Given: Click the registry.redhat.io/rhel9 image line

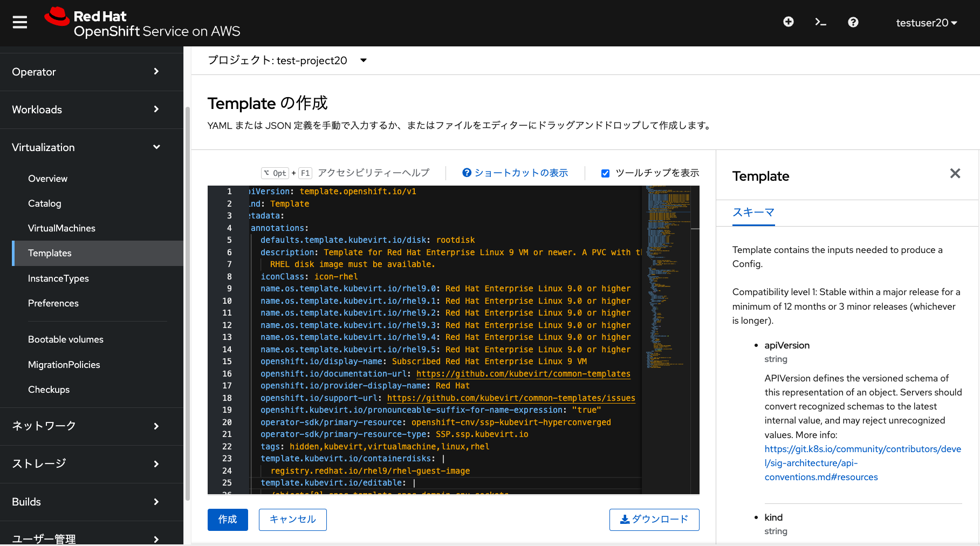Looking at the screenshot, I should (370, 471).
